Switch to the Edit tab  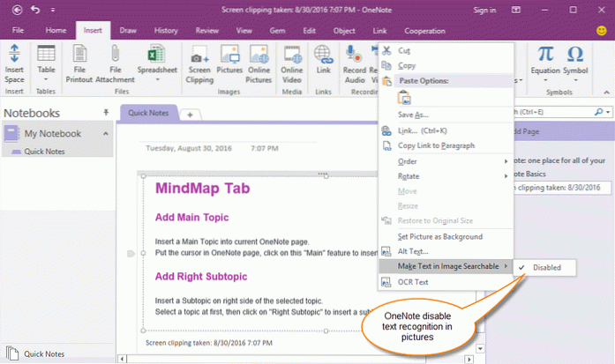[x=309, y=30]
